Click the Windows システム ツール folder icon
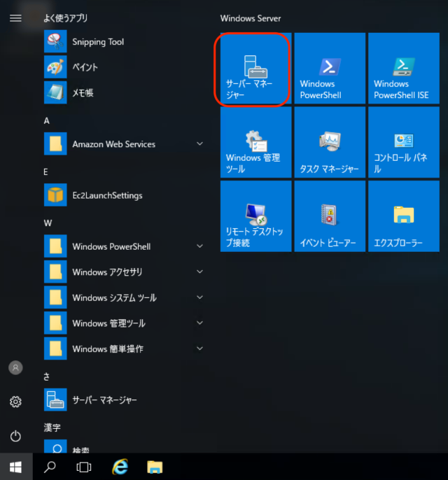The image size is (448, 480). tap(55, 297)
